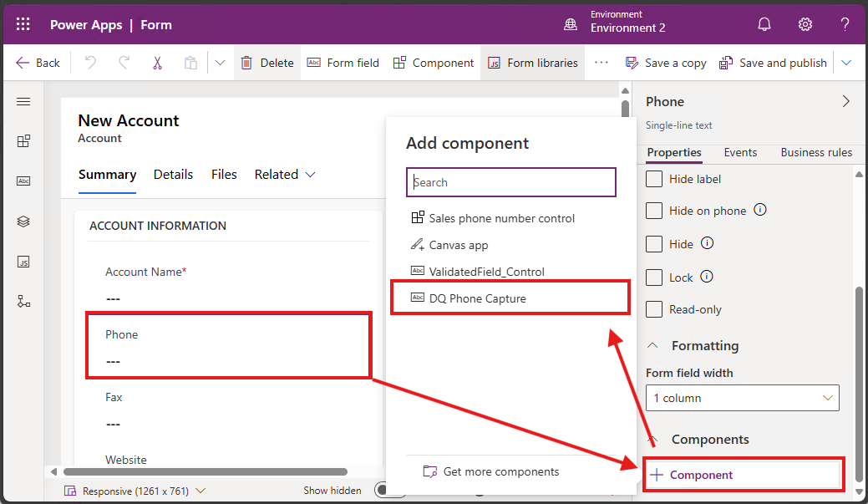Expand the Save and publish dropdown
This screenshot has width=868, height=504.
(x=845, y=63)
